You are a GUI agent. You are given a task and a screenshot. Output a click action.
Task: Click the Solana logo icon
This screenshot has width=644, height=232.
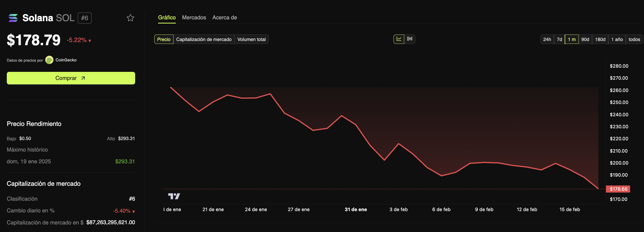pos(13,18)
